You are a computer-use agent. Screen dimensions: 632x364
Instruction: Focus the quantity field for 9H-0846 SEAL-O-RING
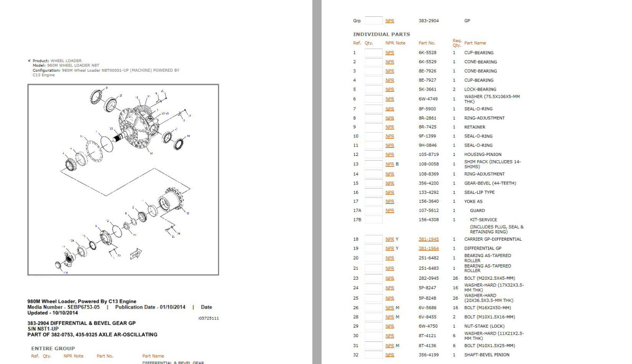point(373,145)
